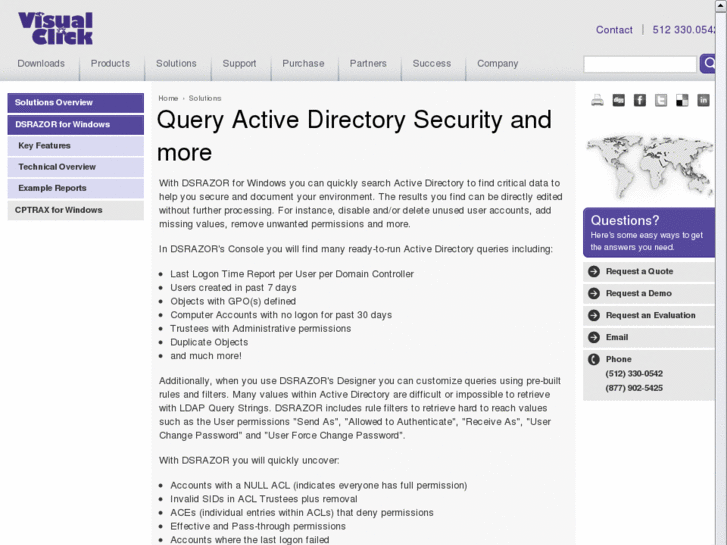Click the arrow icon beside Request a Demo
The height and width of the screenshot is (545, 727).
(594, 293)
